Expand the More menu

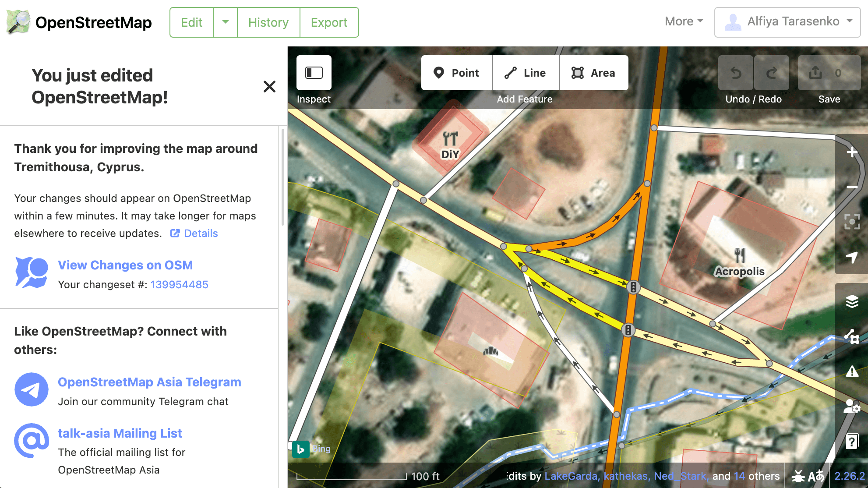(684, 21)
